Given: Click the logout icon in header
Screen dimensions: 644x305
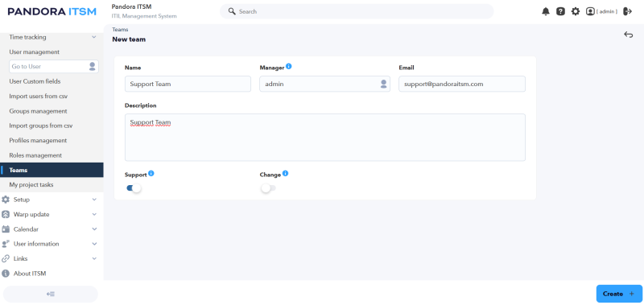Looking at the screenshot, I should click(627, 11).
